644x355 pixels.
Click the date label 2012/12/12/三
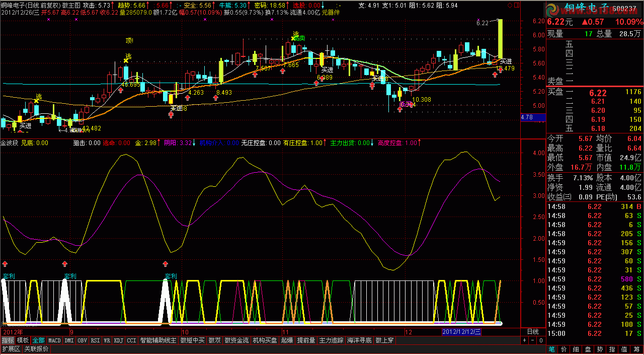(461, 332)
